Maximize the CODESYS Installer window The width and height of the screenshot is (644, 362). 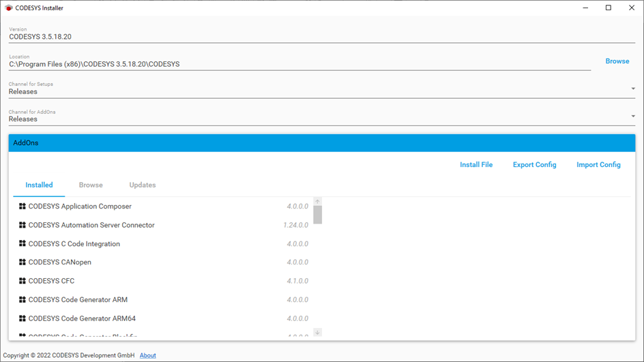pos(609,7)
